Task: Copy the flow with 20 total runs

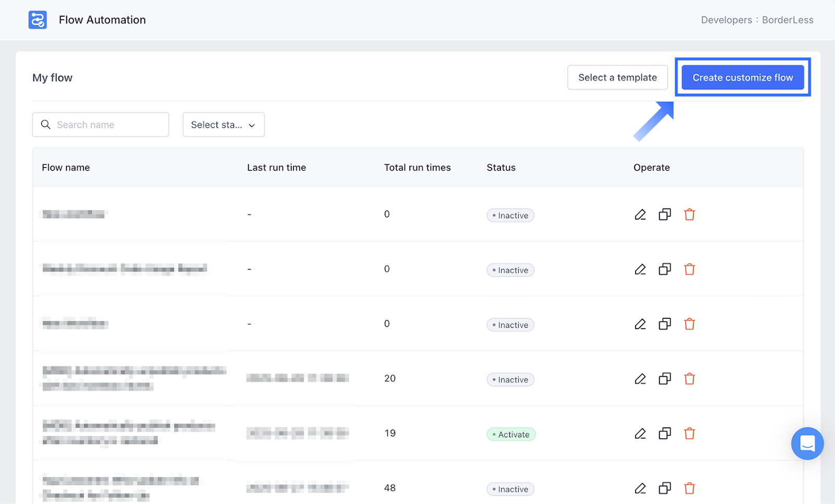Action: tap(664, 379)
